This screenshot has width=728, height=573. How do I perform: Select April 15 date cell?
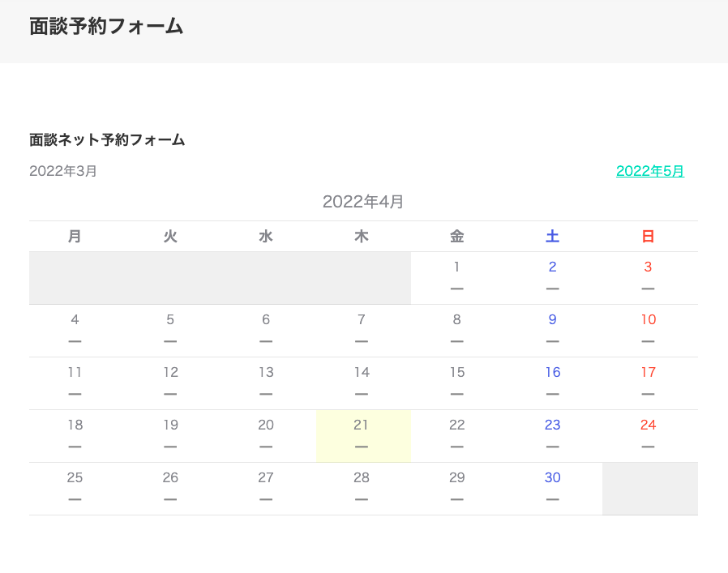tap(457, 382)
